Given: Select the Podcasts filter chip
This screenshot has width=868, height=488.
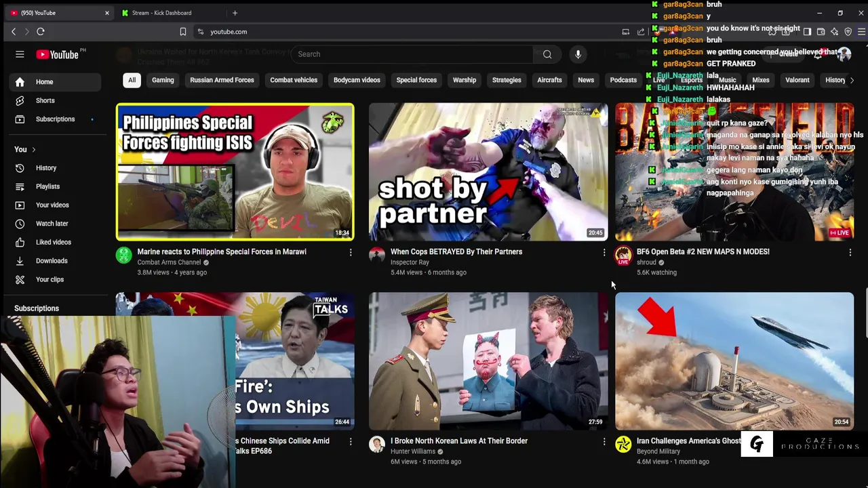Looking at the screenshot, I should [x=623, y=80].
